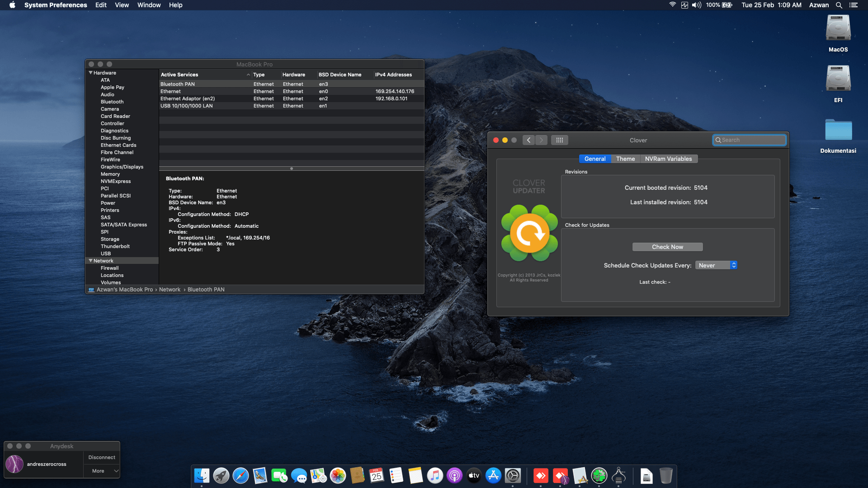
Task: Open System Information from the Dock
Action: coord(618,475)
